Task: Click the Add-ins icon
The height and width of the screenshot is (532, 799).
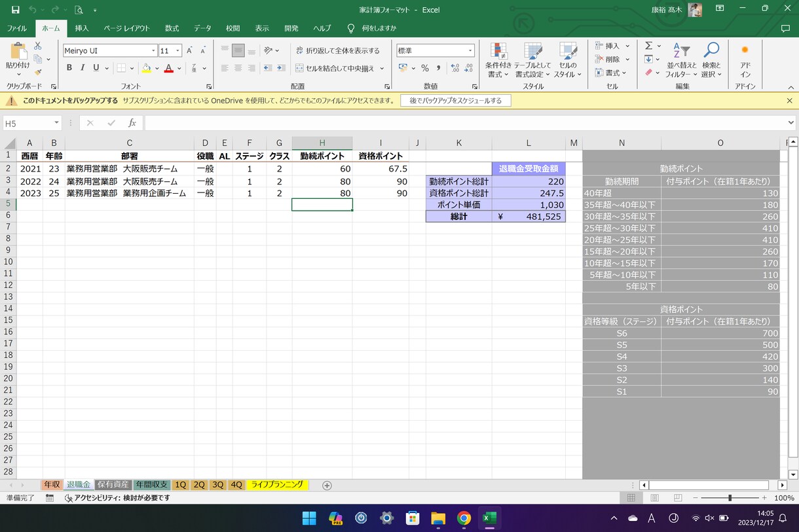Action: (x=745, y=60)
